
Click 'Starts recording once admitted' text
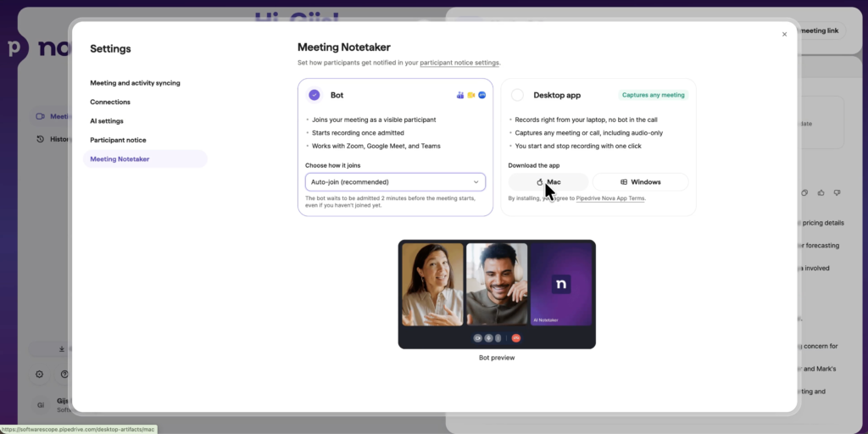pos(358,133)
